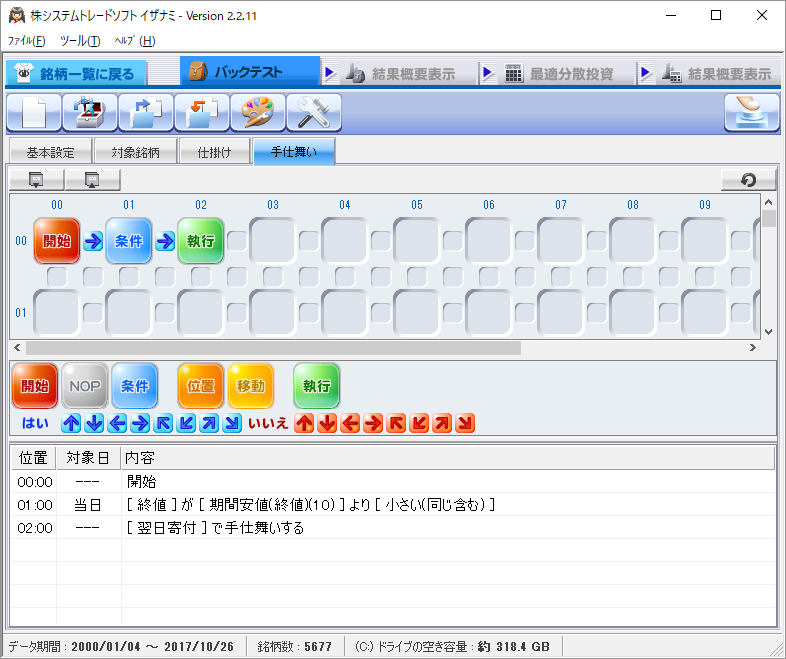
Task: Pick the gray NOP palette block
Action: pyautogui.click(x=85, y=386)
